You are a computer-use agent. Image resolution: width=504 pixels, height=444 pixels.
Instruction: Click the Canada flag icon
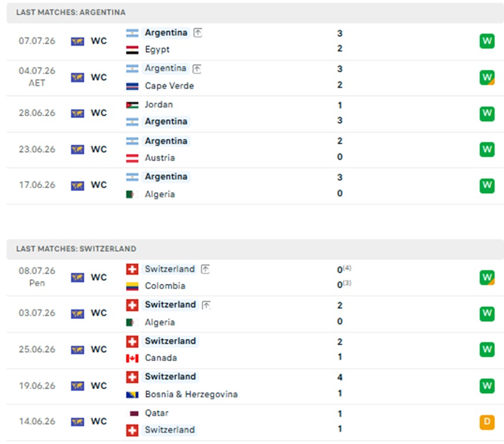point(132,358)
